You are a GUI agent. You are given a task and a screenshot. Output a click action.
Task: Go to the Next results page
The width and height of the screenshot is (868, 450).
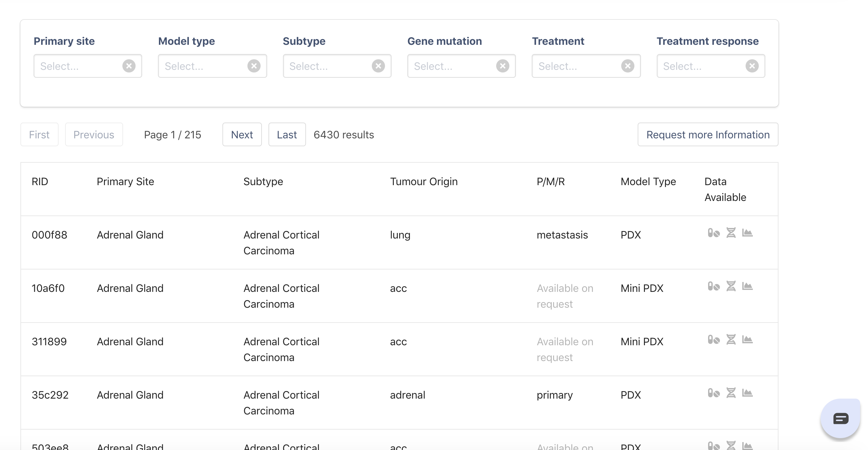(242, 135)
